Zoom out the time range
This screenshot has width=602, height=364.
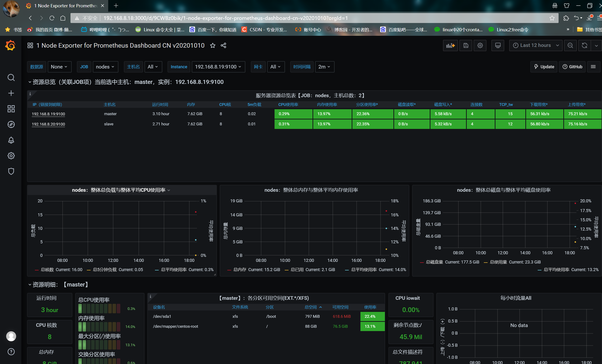[x=570, y=46]
